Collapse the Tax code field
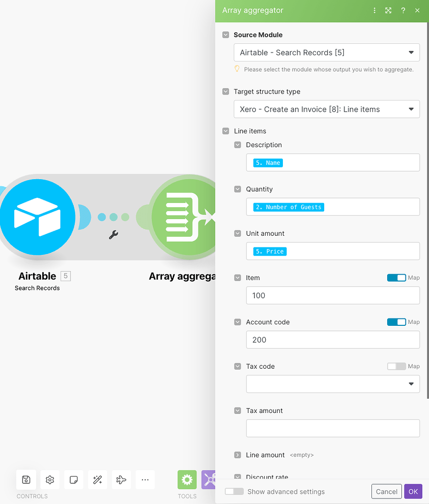 (238, 366)
